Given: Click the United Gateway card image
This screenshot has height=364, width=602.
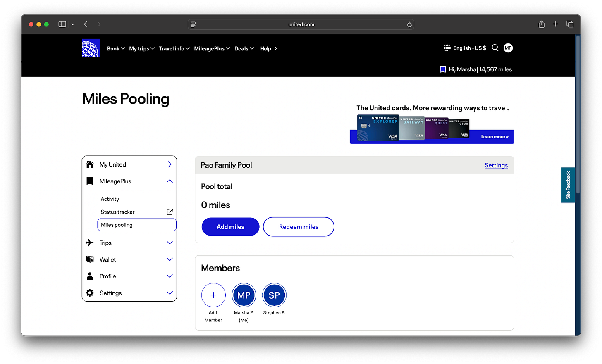Looking at the screenshot, I should [412, 128].
